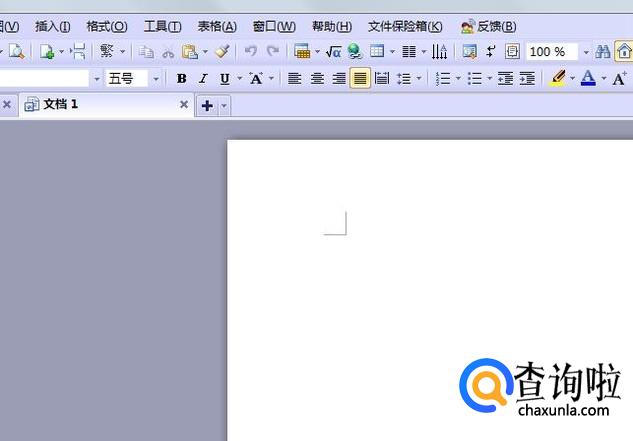The width and height of the screenshot is (633, 441).
Task: Expand the numbered list dropdown arrow
Action: (458, 78)
